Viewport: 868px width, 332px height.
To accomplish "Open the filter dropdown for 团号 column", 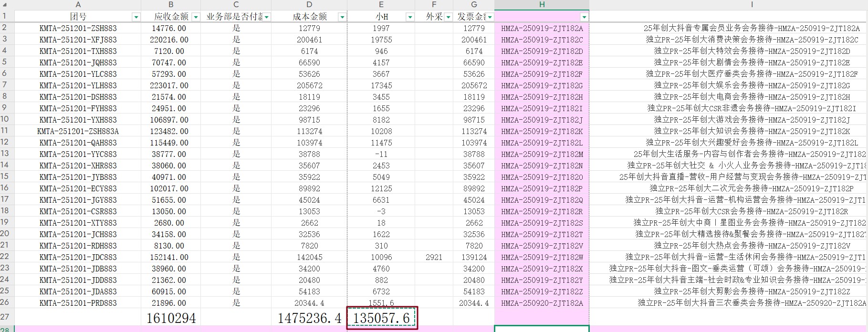I will 136,17.
